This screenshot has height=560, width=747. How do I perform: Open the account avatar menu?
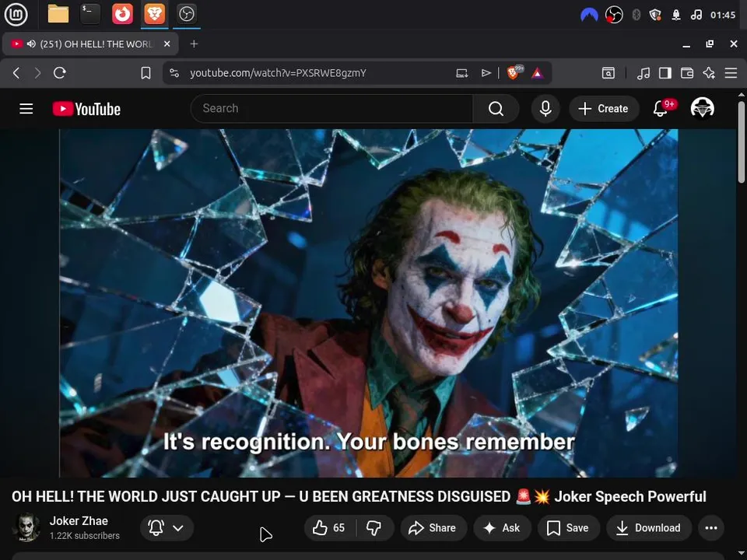pos(702,108)
